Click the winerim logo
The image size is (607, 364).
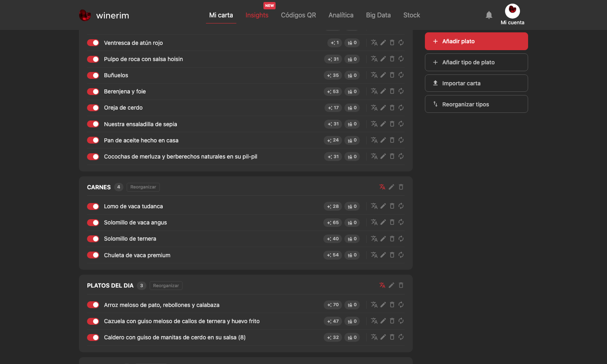tap(104, 15)
